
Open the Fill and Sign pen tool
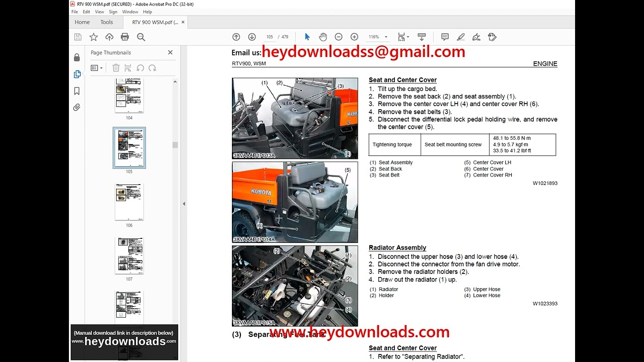tap(476, 37)
